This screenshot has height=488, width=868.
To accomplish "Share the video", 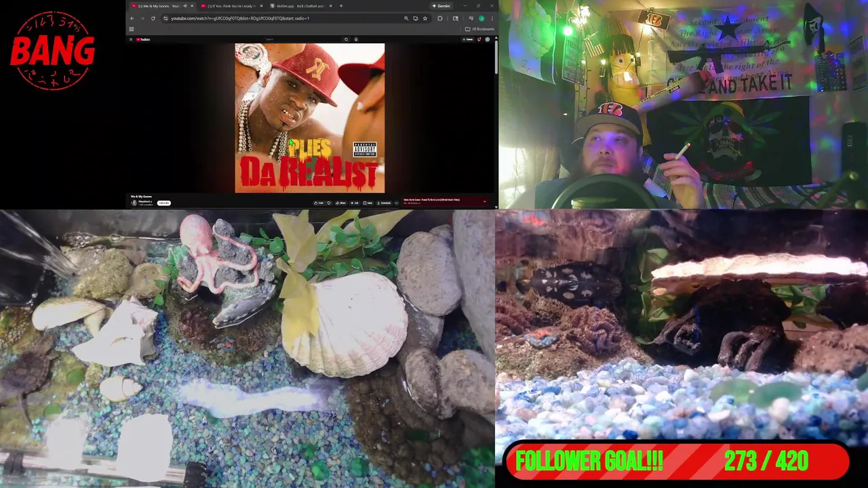I will tap(341, 203).
